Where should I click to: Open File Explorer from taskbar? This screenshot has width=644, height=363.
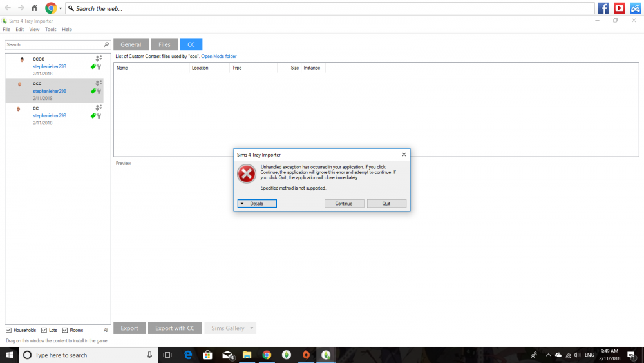247,355
